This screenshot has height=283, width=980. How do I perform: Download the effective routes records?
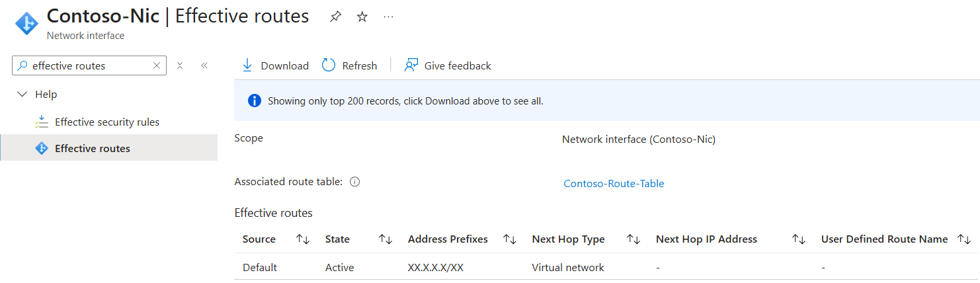275,65
